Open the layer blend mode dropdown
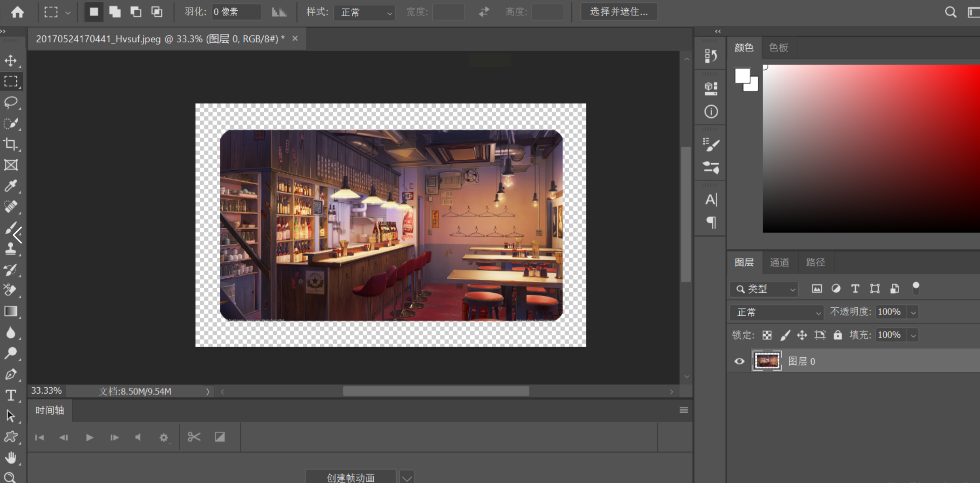This screenshot has width=980, height=483. 776,312
